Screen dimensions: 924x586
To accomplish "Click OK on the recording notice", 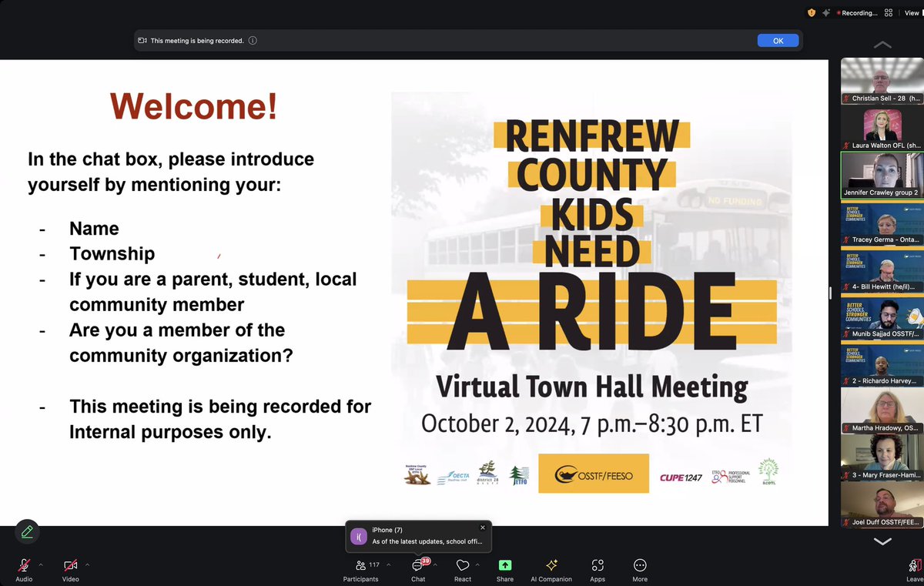I will click(x=778, y=41).
